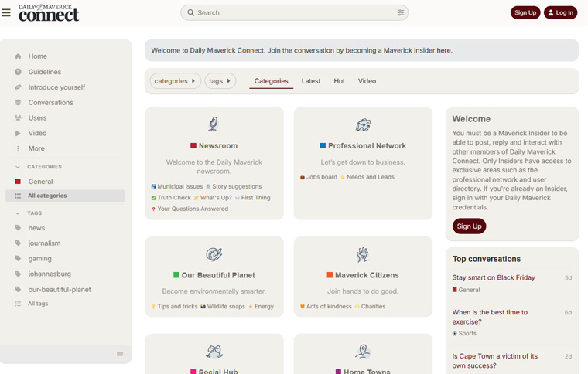Click the search magnifier icon
Screen dimensions: 588x374
point(191,12)
